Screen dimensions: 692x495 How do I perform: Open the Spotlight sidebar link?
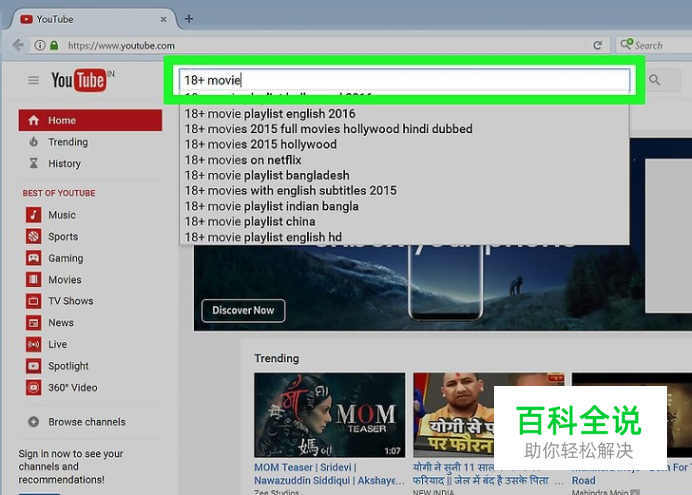(x=68, y=366)
